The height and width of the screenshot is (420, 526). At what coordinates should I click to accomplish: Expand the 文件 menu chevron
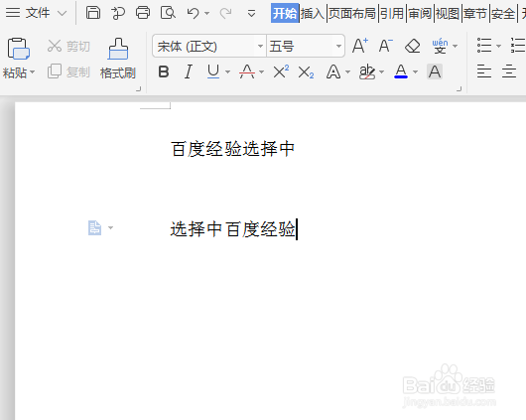point(62,14)
